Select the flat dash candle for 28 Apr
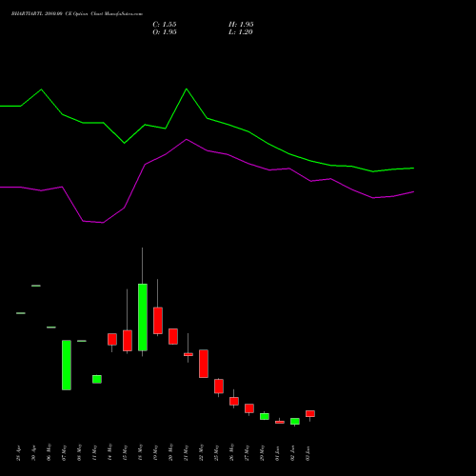Image resolution: width=476 pixels, height=476 pixels. point(21,313)
